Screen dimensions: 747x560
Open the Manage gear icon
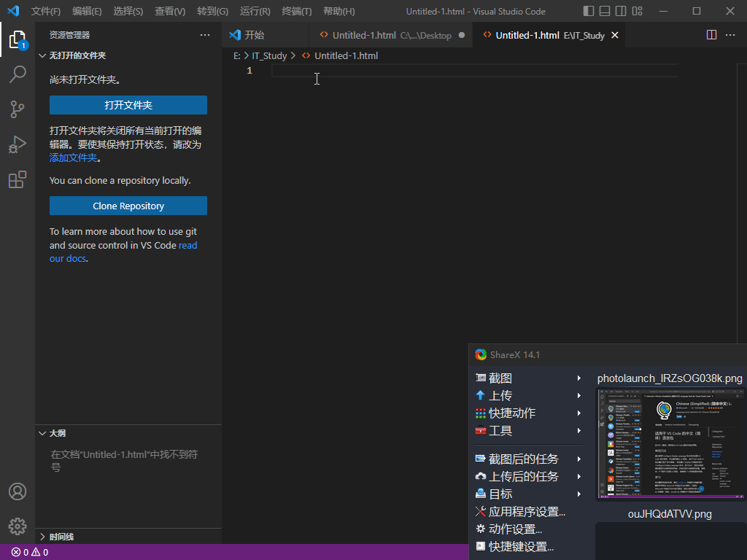18,526
